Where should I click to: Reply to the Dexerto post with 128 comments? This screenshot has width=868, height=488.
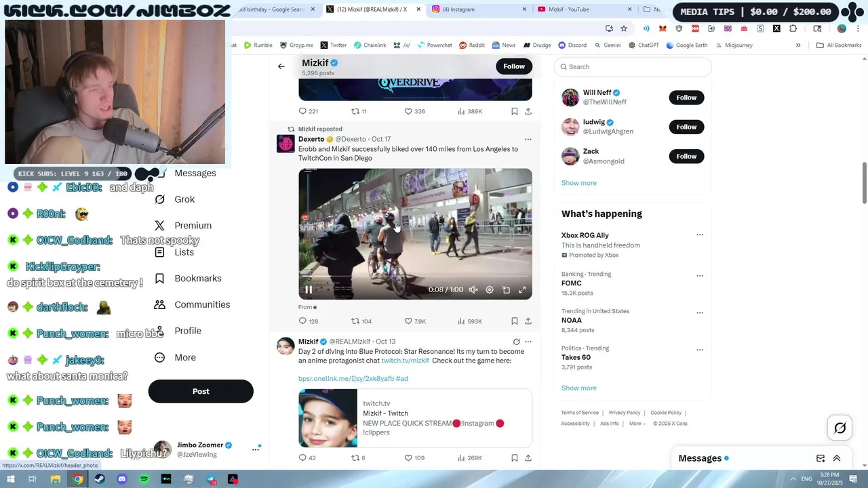pyautogui.click(x=309, y=321)
